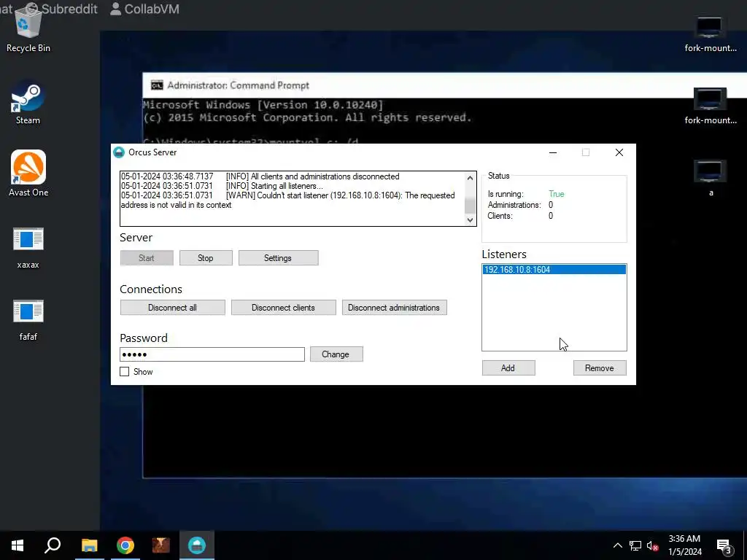Show hidden system tray icons
747x560 pixels.
(x=617, y=545)
